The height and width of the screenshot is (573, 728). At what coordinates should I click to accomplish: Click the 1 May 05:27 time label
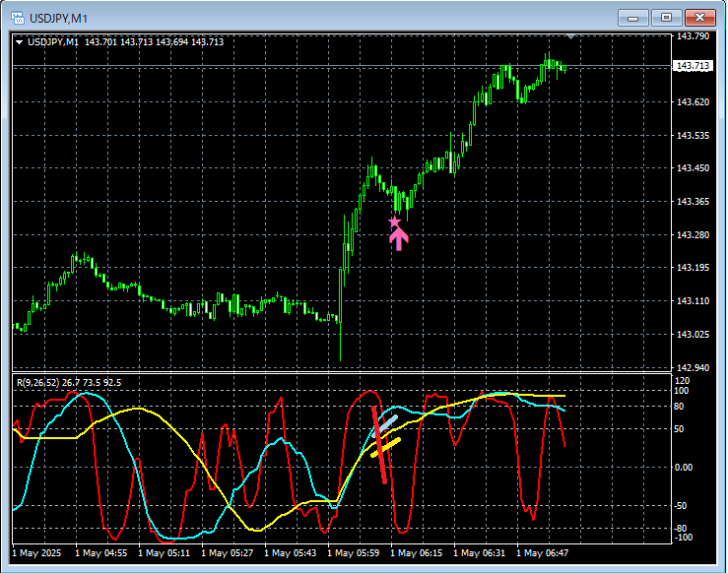click(x=227, y=553)
